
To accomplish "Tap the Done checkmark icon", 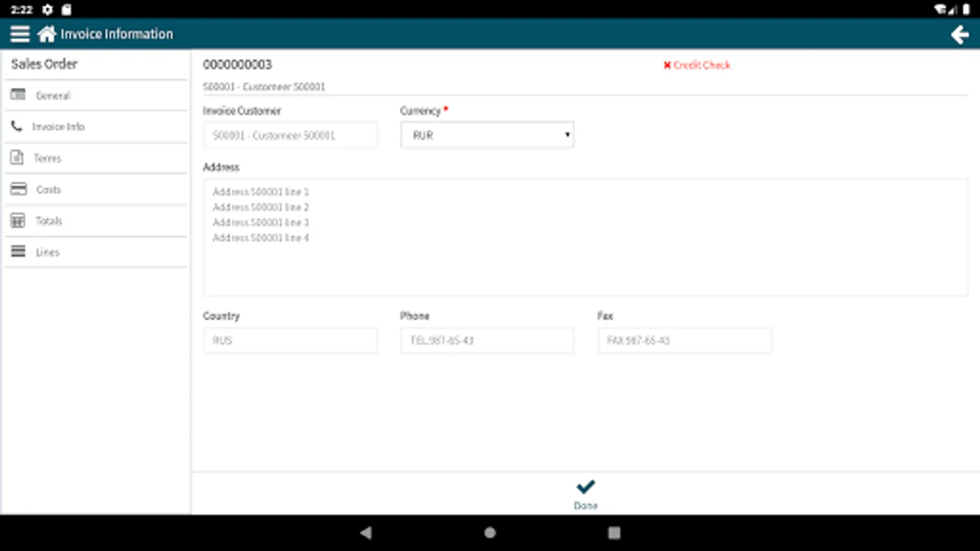I will (x=586, y=487).
